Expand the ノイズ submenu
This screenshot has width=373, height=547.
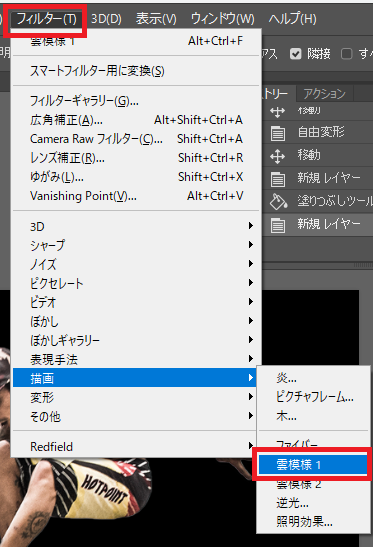point(136,264)
